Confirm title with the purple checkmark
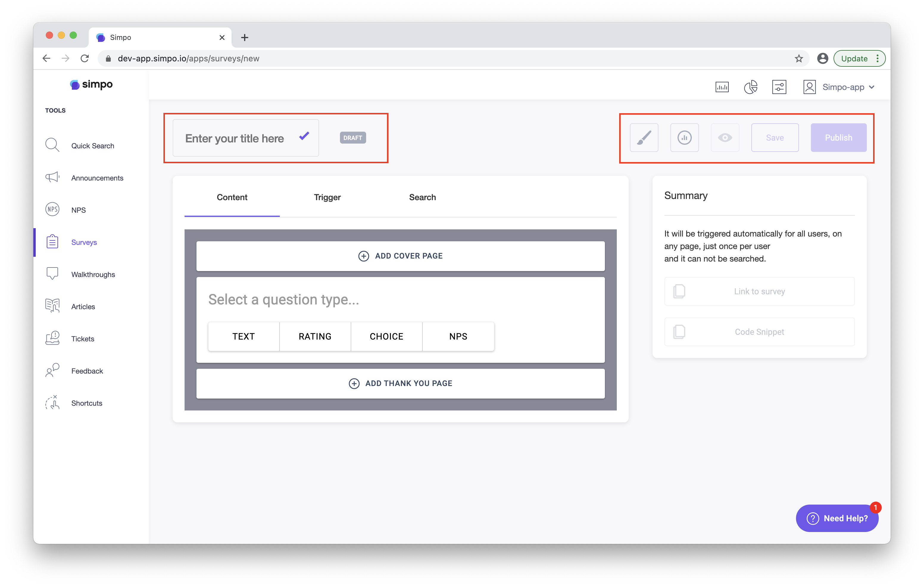The image size is (924, 588). click(304, 136)
